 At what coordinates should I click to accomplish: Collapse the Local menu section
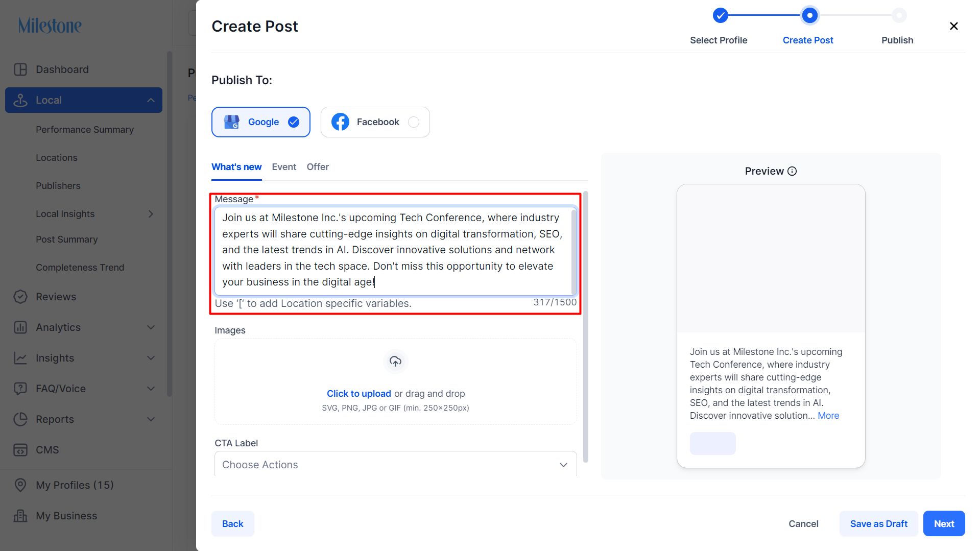click(x=151, y=100)
